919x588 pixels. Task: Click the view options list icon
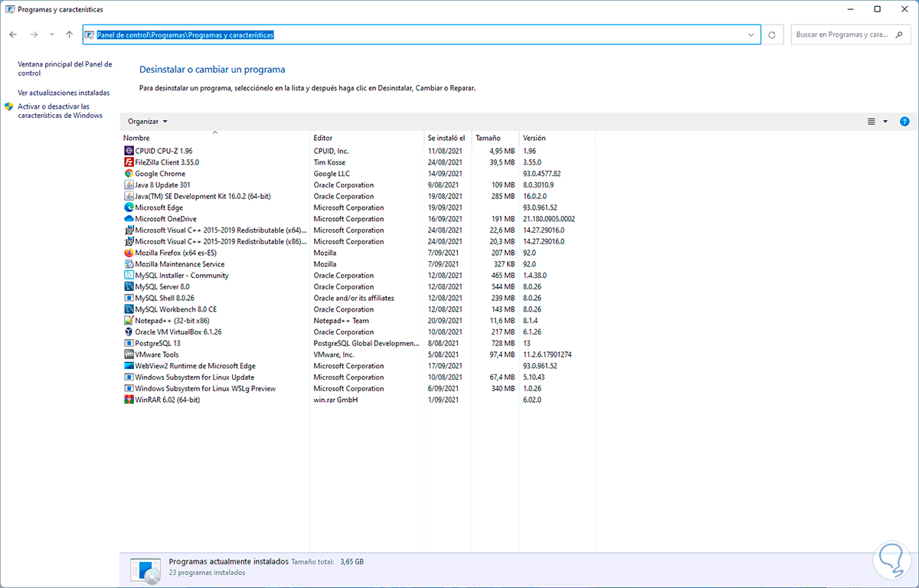click(x=872, y=121)
